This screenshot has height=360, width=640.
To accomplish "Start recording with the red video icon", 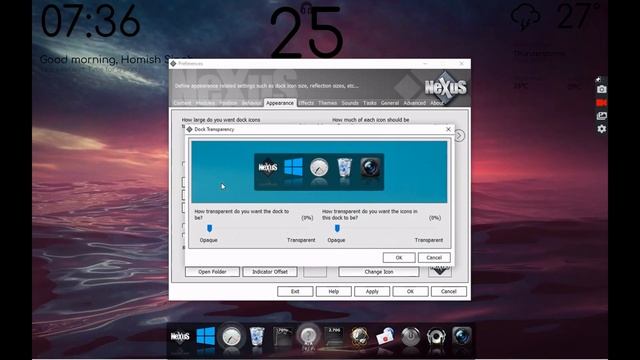I will tap(601, 102).
